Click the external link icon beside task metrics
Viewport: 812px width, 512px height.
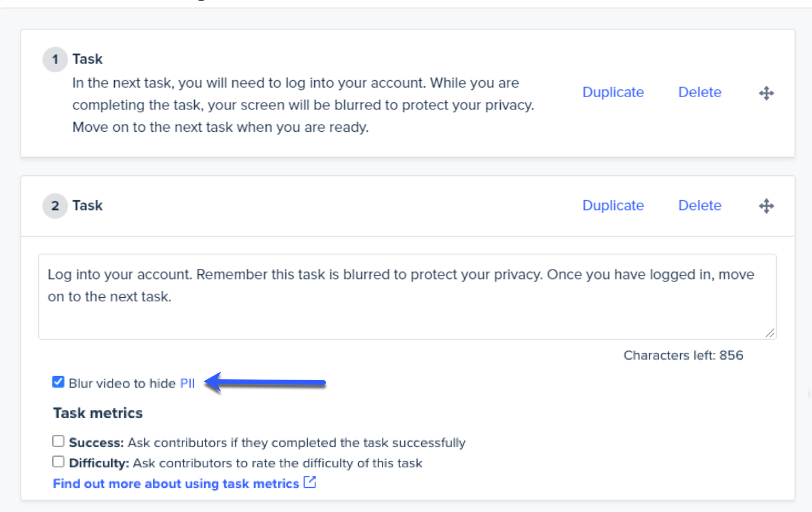click(310, 483)
